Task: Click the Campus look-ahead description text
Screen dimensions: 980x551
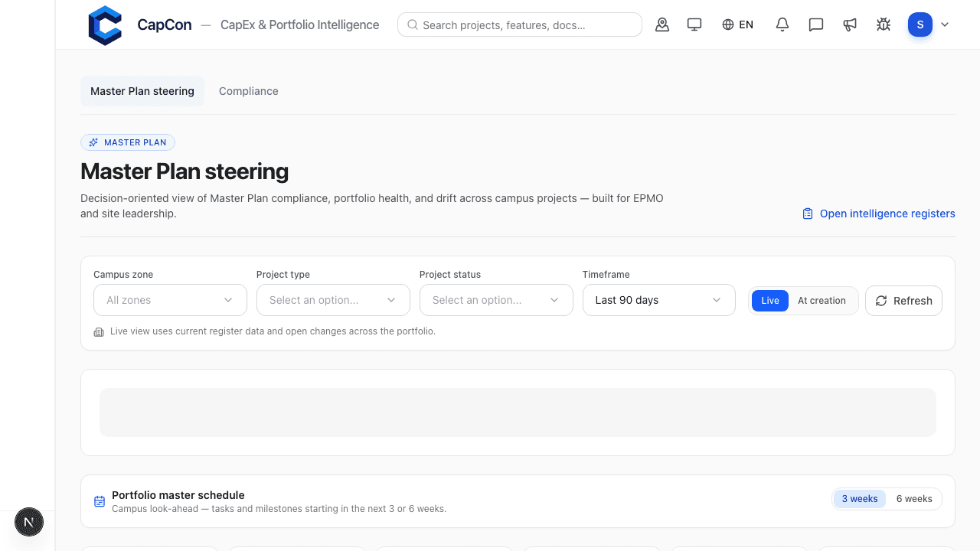Action: (x=279, y=508)
